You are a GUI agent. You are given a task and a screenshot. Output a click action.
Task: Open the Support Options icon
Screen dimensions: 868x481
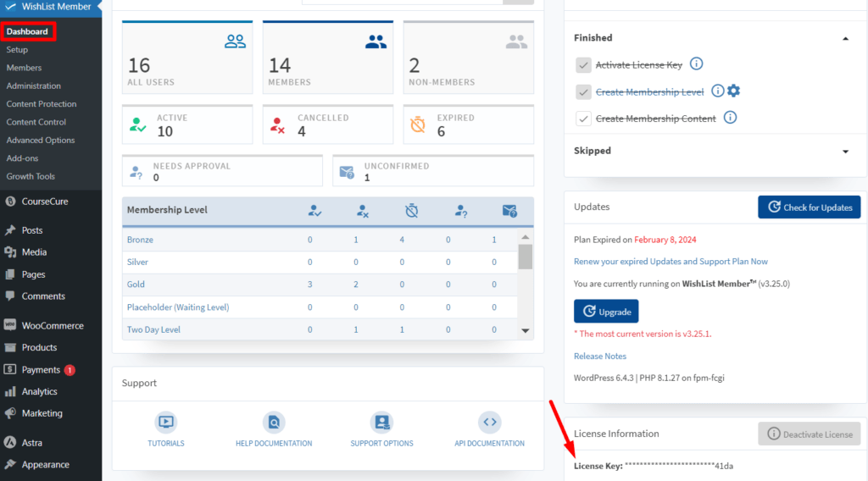coord(381,423)
